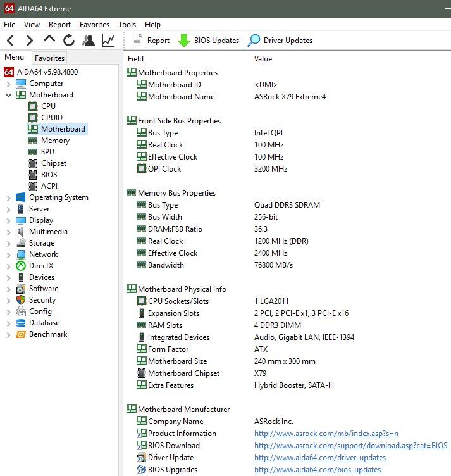Click the Network monitor icon

tap(21, 254)
